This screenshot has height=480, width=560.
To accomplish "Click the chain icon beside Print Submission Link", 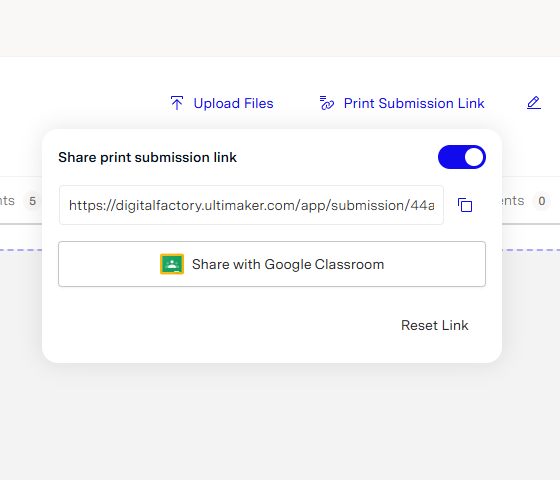I will (327, 103).
